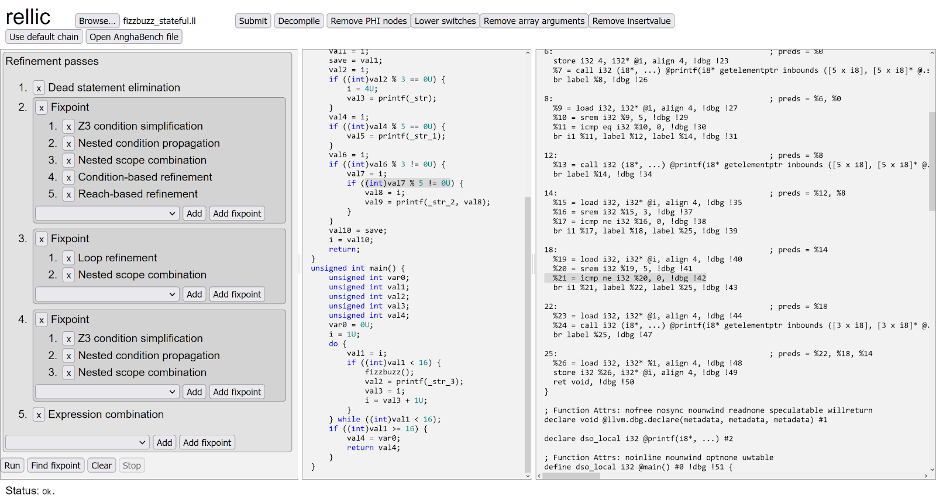936x504 pixels.
Task: Click the Decompile button
Action: (x=299, y=21)
